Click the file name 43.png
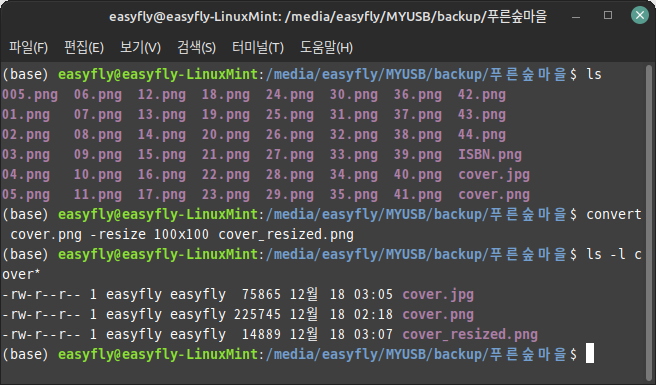This screenshot has height=385, width=656. 482,115
